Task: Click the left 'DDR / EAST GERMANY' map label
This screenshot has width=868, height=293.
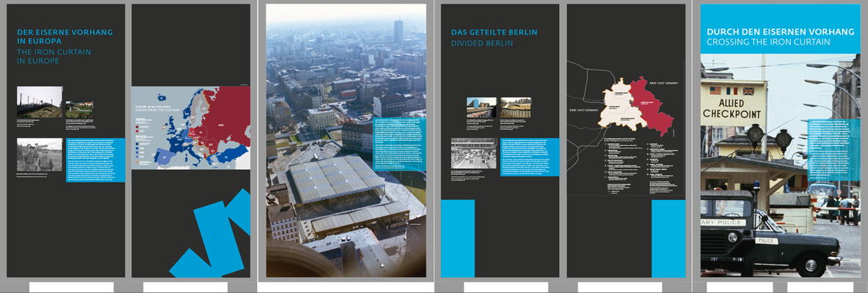Action: 585,110
